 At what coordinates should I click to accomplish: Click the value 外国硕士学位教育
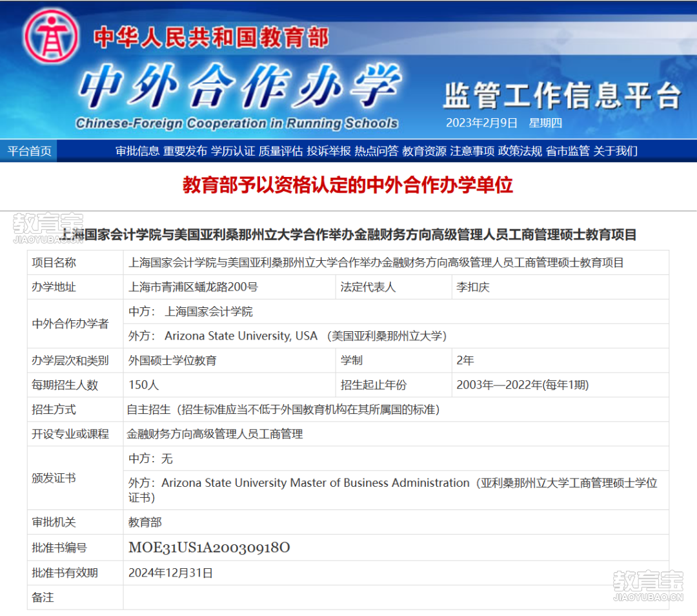click(x=172, y=360)
